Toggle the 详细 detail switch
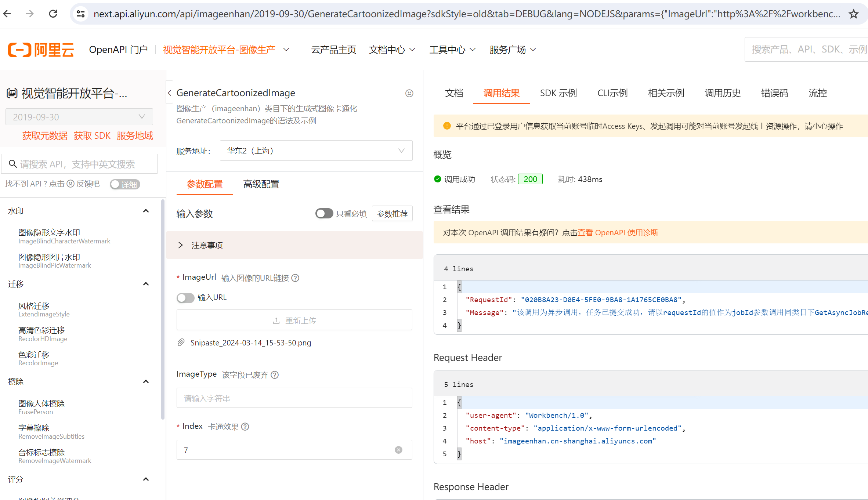 [x=125, y=184]
